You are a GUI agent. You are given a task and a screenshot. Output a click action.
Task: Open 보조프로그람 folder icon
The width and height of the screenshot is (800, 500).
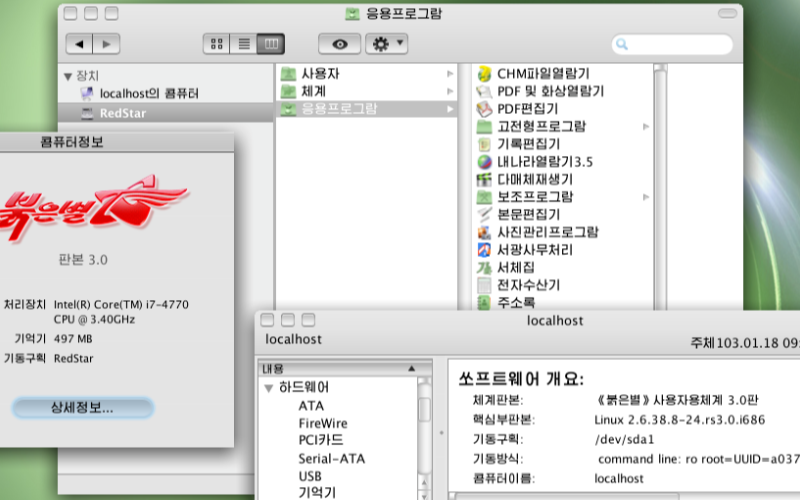(484, 197)
